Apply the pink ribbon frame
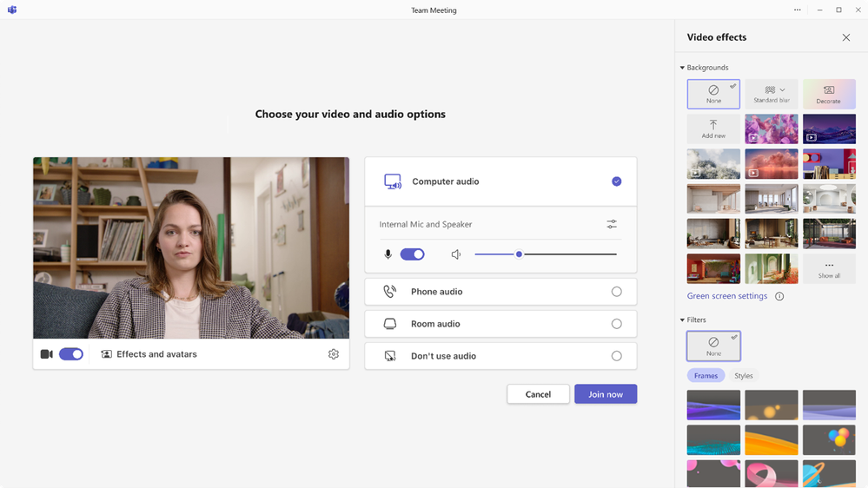The width and height of the screenshot is (868, 488). coord(772,473)
